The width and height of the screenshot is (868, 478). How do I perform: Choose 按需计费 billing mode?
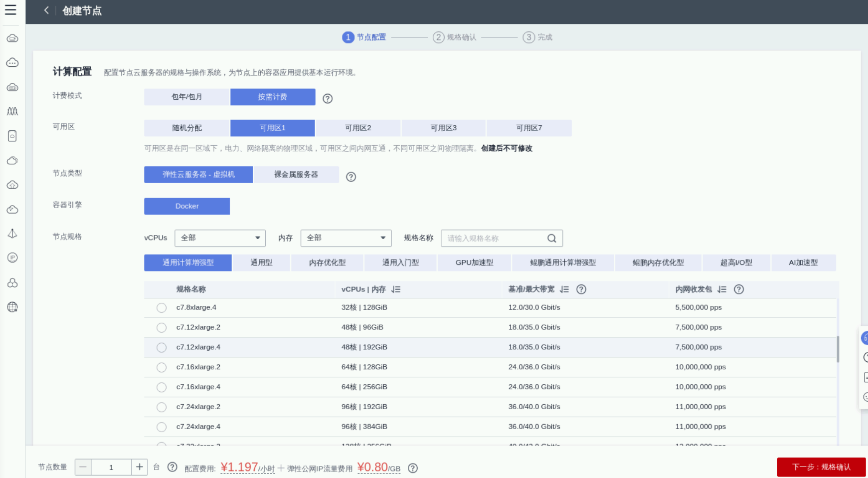click(273, 97)
